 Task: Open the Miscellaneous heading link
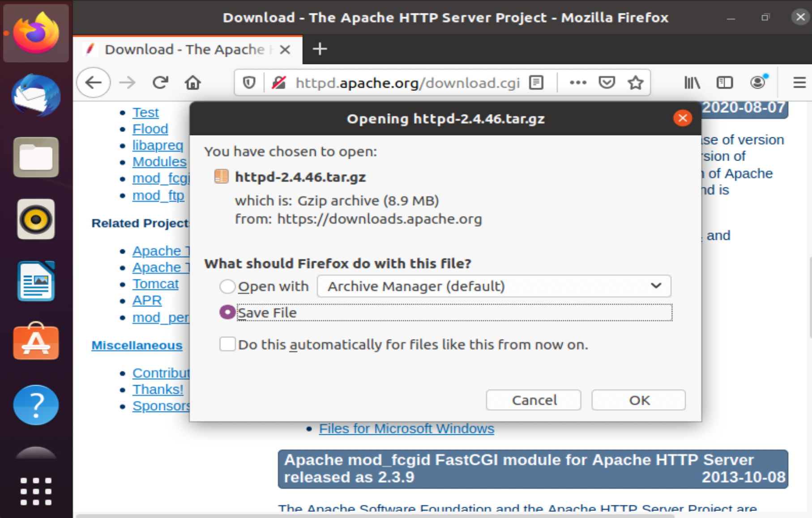(137, 345)
